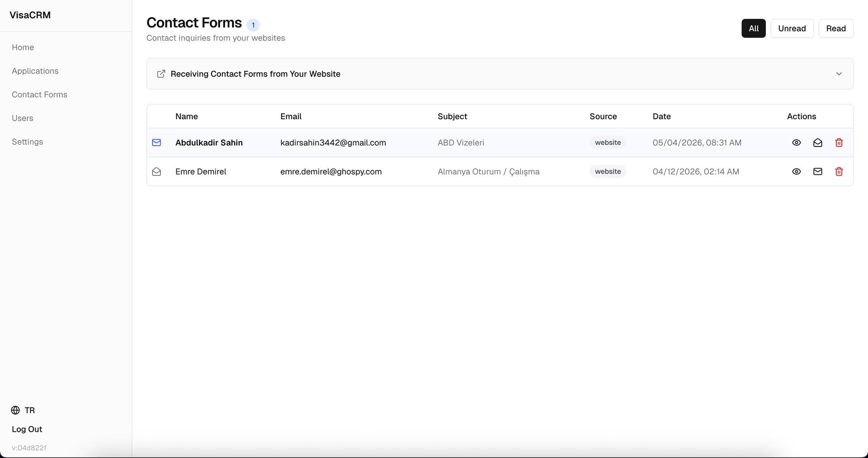Click the Subject column header
The width and height of the screenshot is (868, 458).
(x=453, y=117)
